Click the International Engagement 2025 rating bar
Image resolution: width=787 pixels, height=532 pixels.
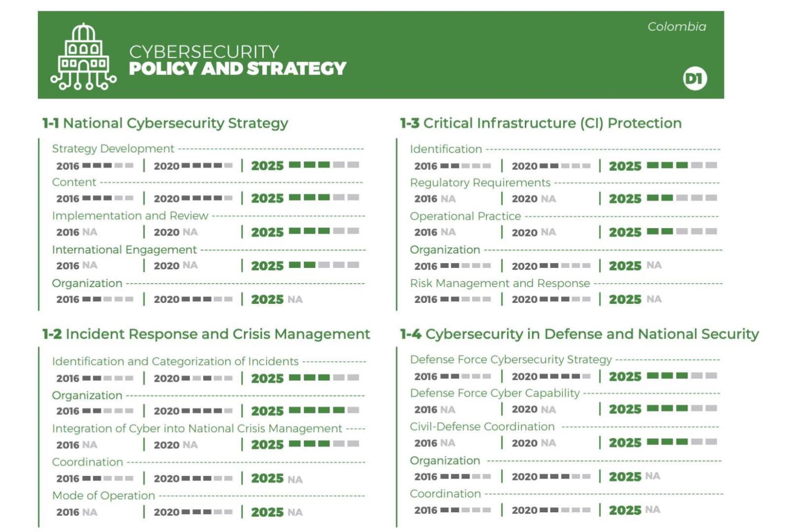(323, 265)
